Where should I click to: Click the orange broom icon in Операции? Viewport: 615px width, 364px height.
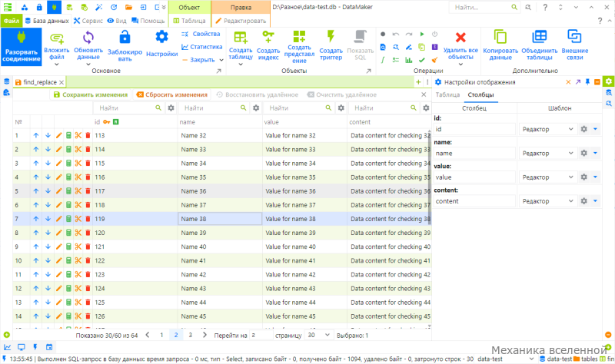pyautogui.click(x=434, y=60)
